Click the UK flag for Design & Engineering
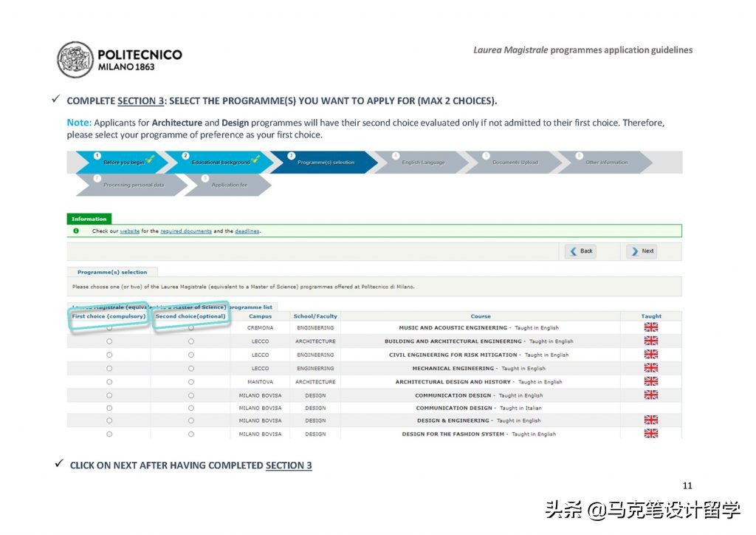The height and width of the screenshot is (535, 756). tap(651, 420)
